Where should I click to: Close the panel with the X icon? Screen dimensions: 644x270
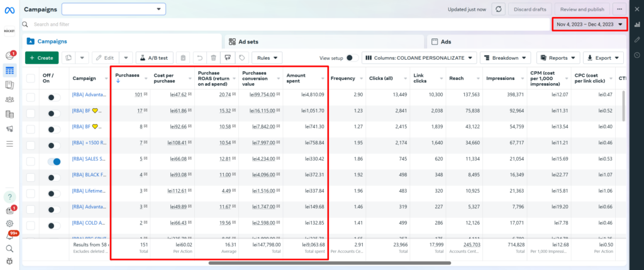click(x=637, y=9)
